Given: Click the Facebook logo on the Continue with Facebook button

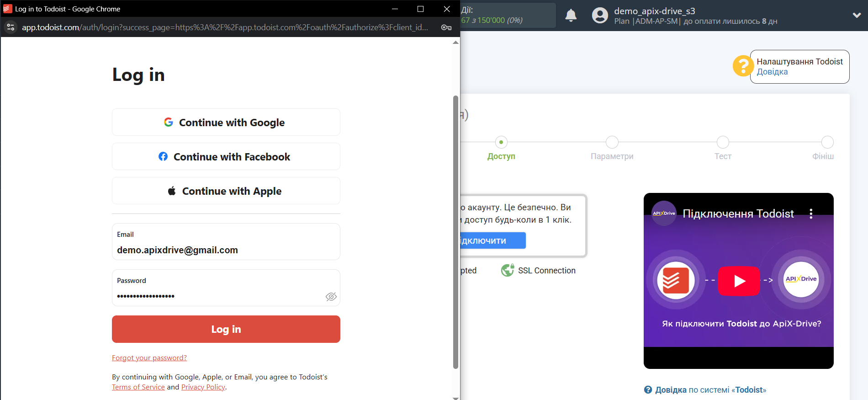Looking at the screenshot, I should point(163,156).
